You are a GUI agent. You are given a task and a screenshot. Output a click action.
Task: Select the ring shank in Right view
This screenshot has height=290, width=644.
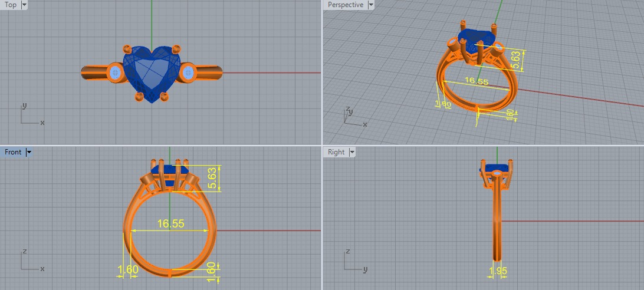click(x=497, y=222)
